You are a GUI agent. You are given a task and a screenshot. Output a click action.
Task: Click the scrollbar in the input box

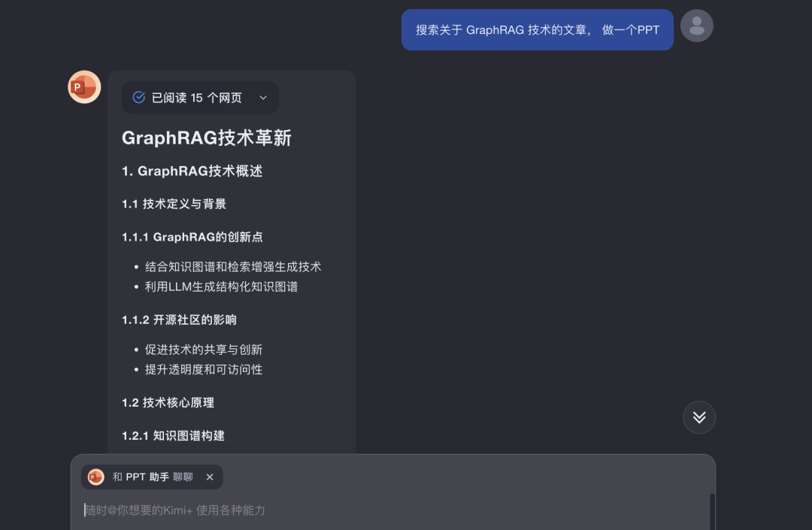point(711,511)
